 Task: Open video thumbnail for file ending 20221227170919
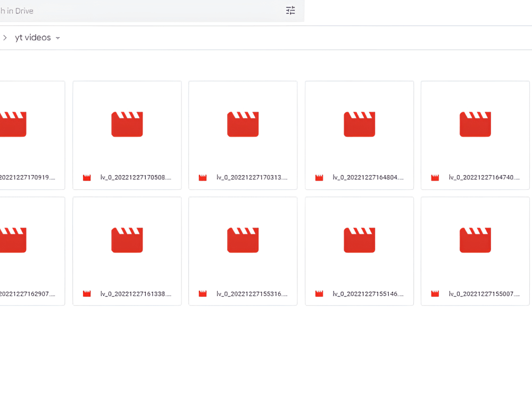(x=13, y=124)
